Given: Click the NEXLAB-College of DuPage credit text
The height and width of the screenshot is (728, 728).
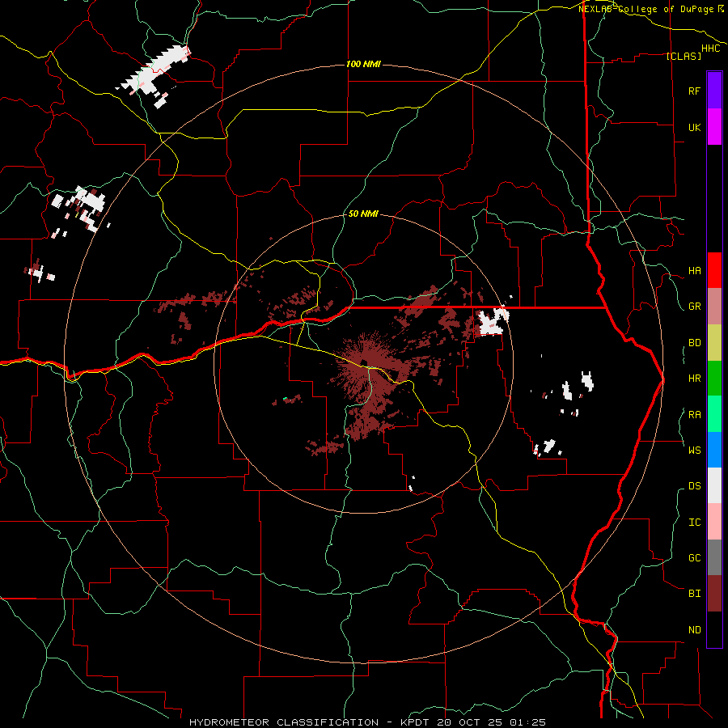Looking at the screenshot, I should pyautogui.click(x=645, y=9).
